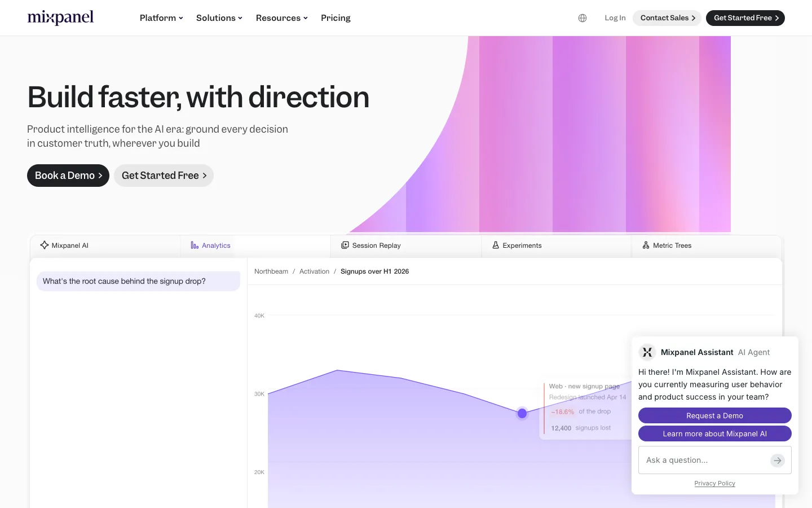The width and height of the screenshot is (812, 508).
Task: Click the Activation breadcrumb
Action: click(x=314, y=271)
